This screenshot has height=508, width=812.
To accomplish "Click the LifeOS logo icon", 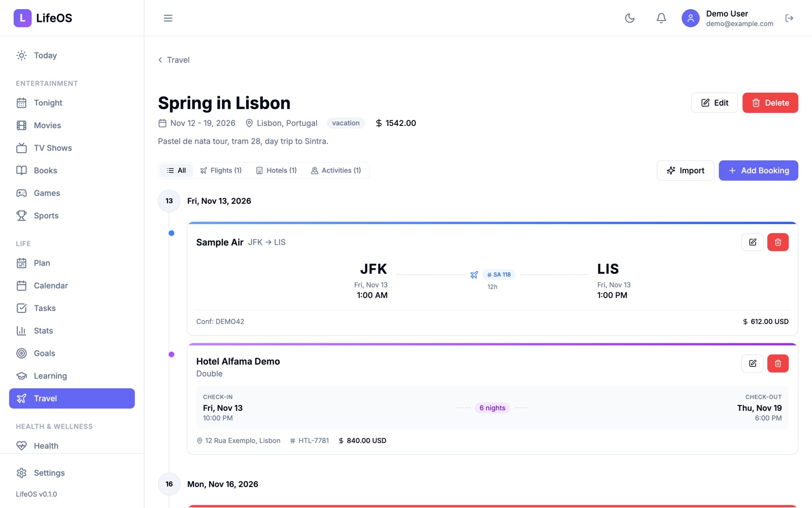I will [x=22, y=18].
